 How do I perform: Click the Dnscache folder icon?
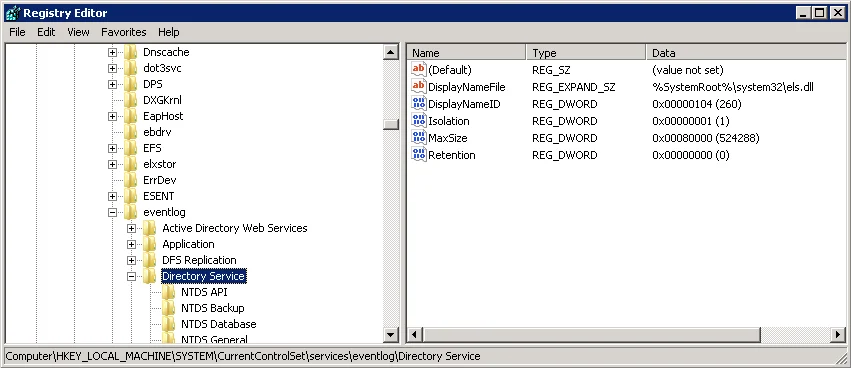tap(130, 52)
